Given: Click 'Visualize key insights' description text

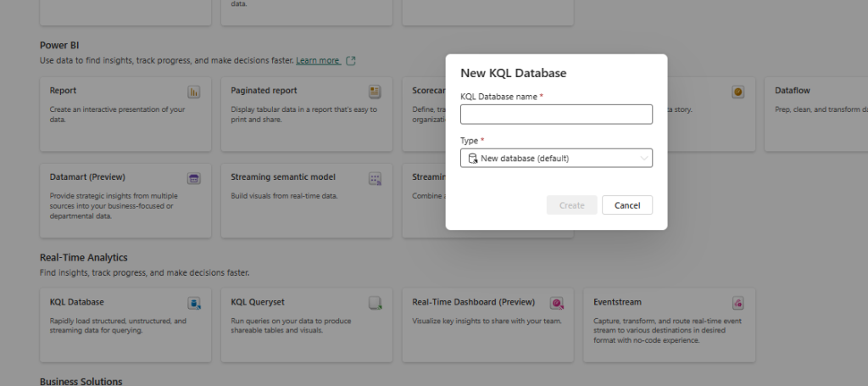Looking at the screenshot, I should (x=487, y=321).
